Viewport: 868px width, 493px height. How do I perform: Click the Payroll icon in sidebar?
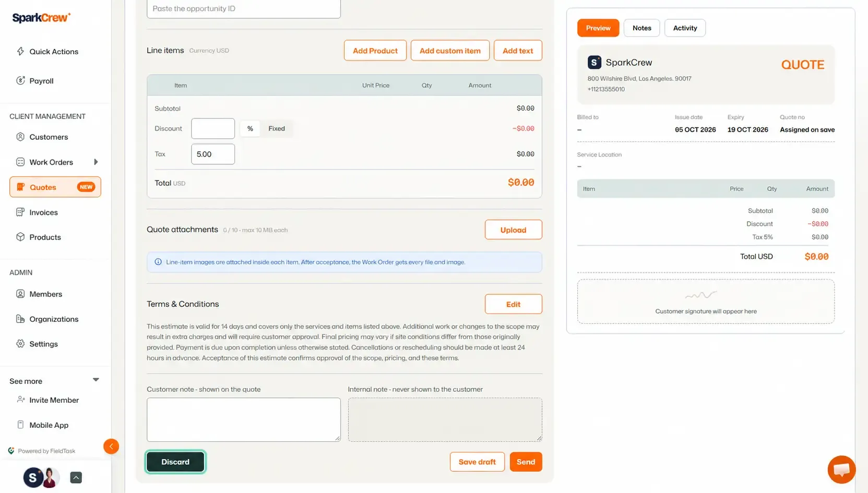click(x=20, y=80)
